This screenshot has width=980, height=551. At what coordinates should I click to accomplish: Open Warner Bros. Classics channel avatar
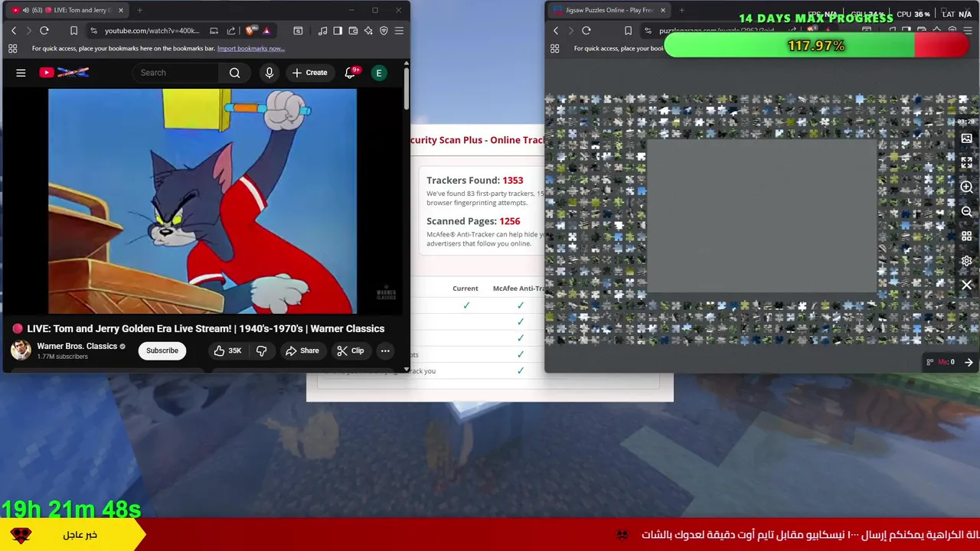21,350
